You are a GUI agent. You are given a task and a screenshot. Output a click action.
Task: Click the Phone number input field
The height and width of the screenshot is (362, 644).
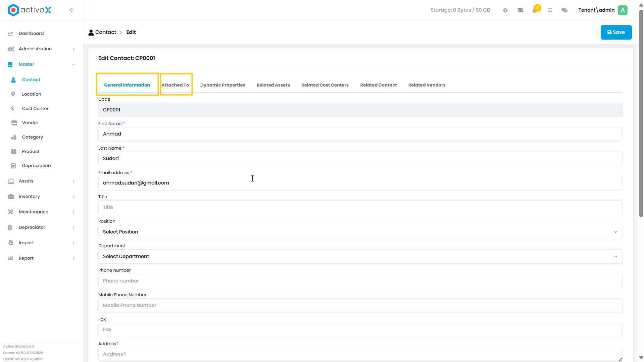pos(360,281)
